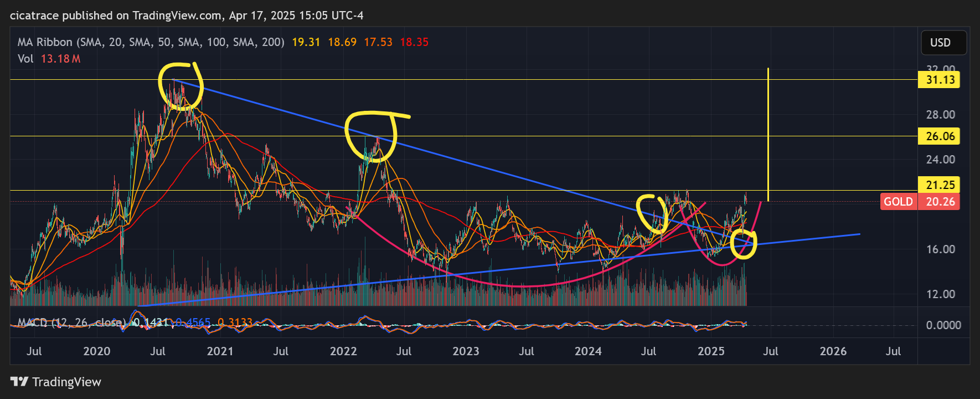Click the published-by cicatrace header text
The height and width of the screenshot is (399, 980).
[187, 16]
